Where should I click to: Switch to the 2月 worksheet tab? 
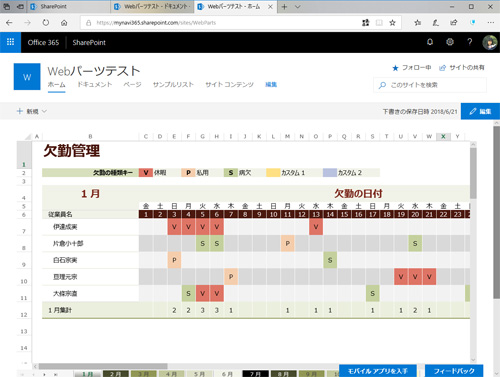point(116,374)
